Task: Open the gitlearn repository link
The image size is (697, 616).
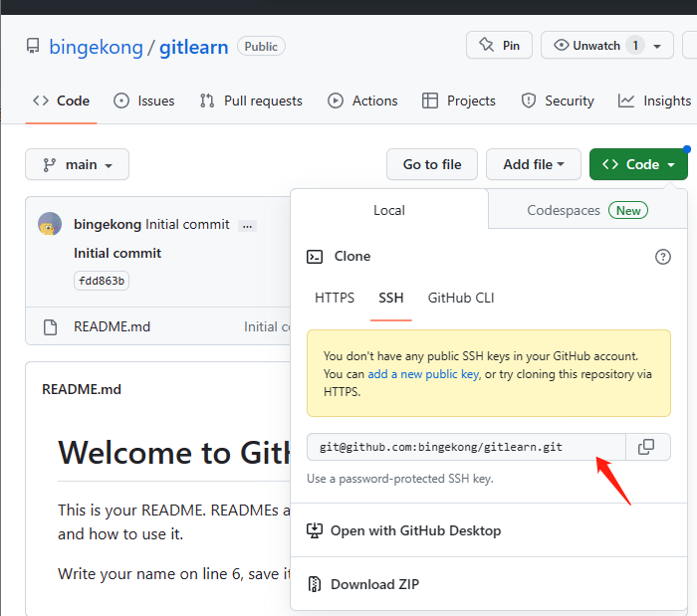Action: coord(194,47)
